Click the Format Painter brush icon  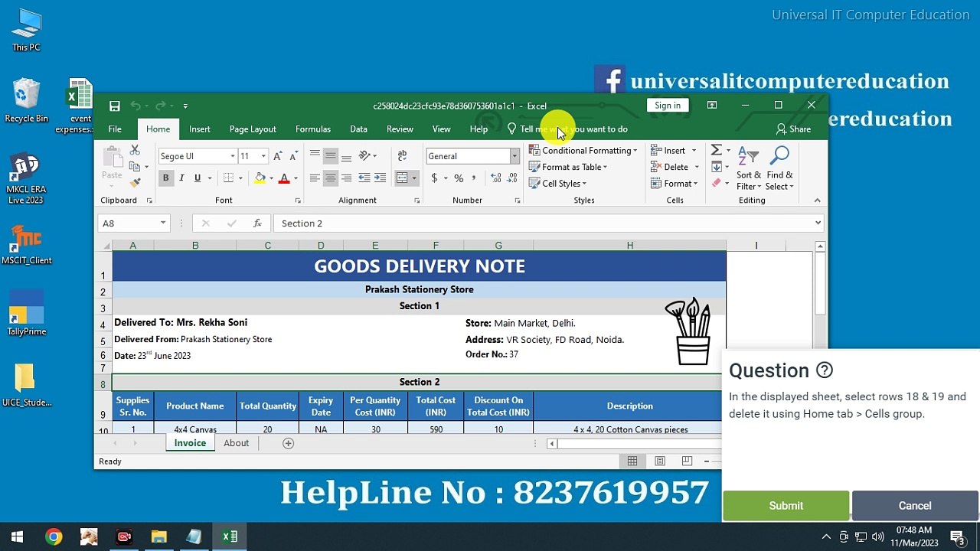tap(136, 183)
